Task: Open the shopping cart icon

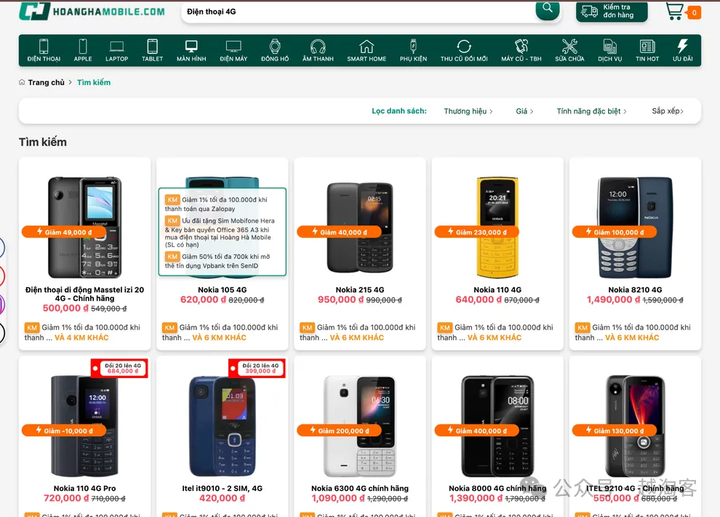Action: click(x=675, y=11)
